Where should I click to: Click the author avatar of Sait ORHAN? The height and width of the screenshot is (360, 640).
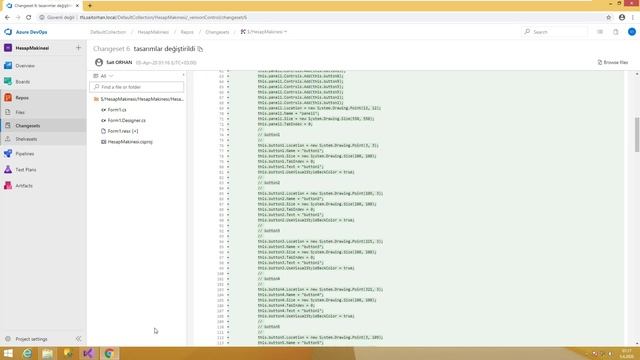click(99, 62)
